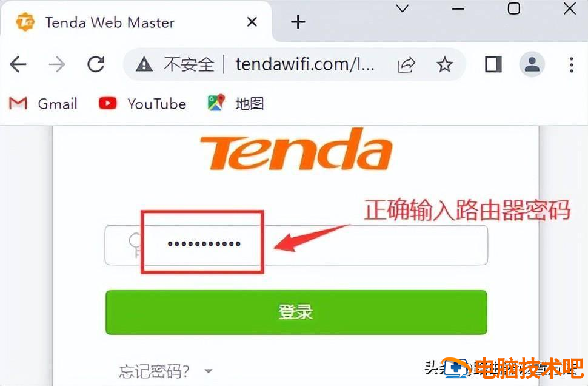Viewport: 588px width, 386px height.
Task: Open the YouTube bookmark
Action: [142, 104]
